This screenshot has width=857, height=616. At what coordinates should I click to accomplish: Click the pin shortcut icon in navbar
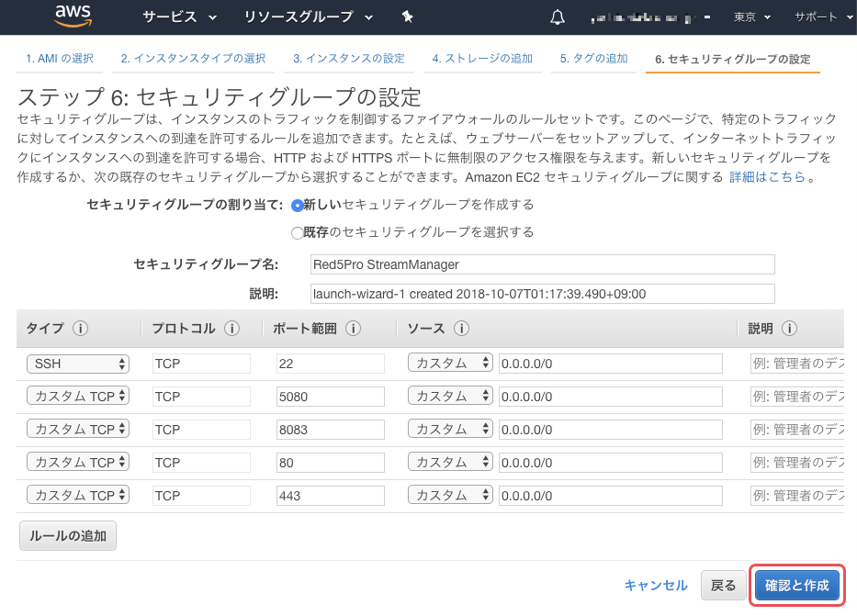[x=408, y=17]
